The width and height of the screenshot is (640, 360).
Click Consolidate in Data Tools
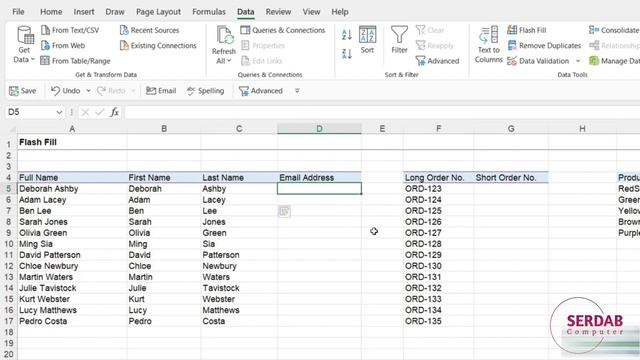[614, 30]
